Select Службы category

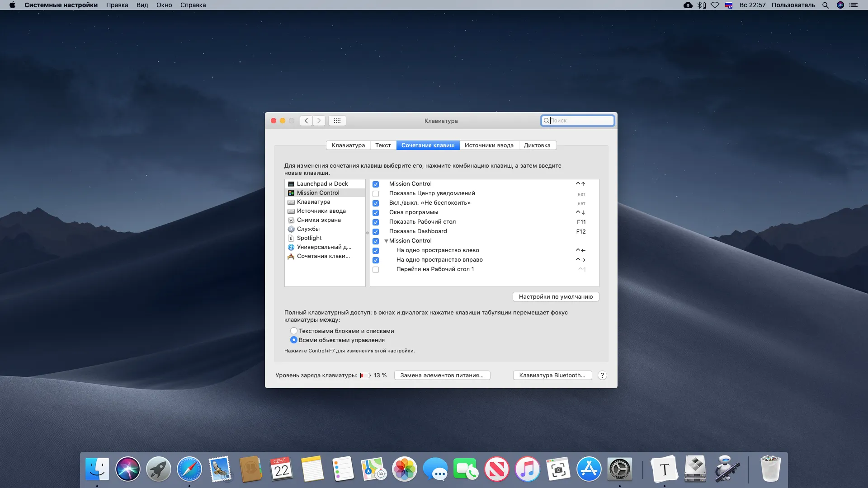pyautogui.click(x=325, y=229)
